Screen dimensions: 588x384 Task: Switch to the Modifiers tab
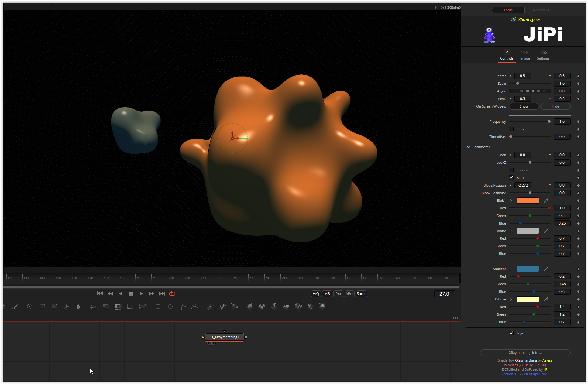pyautogui.click(x=541, y=10)
